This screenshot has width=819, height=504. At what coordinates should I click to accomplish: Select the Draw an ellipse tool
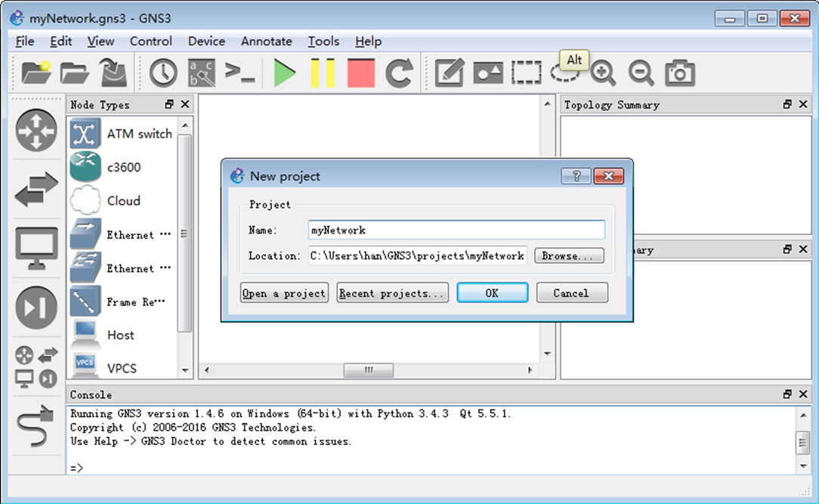tap(564, 74)
